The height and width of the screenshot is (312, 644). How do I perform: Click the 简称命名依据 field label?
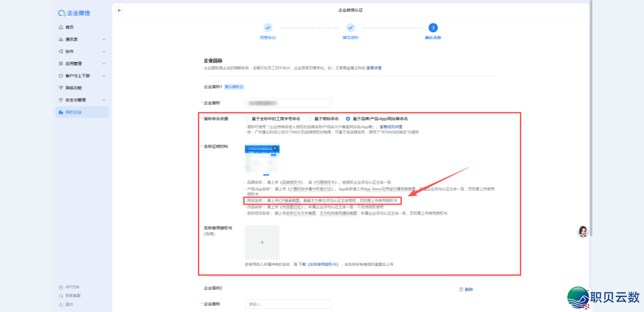(216, 119)
